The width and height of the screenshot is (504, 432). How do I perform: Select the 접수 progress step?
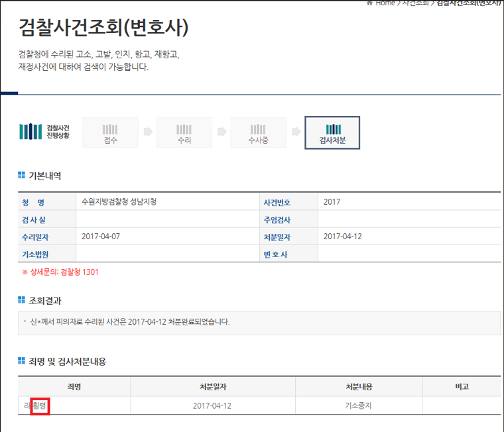pyautogui.click(x=111, y=133)
